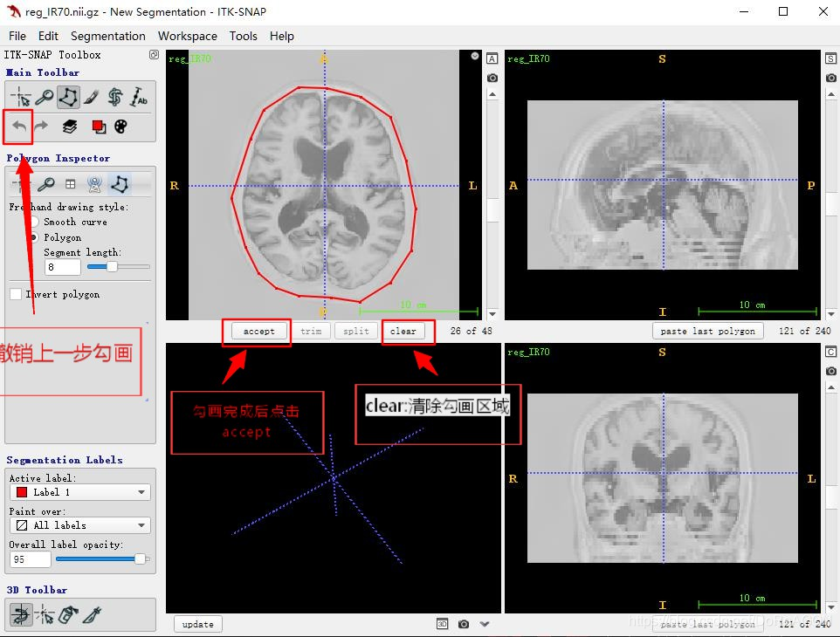
Task: Select the 3D Scalpel tool
Action: pyautogui.click(x=92, y=614)
